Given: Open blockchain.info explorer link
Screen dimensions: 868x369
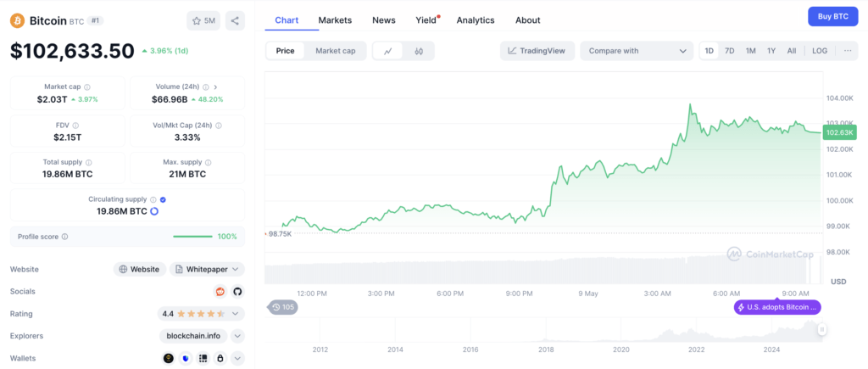Looking at the screenshot, I should click(x=194, y=336).
